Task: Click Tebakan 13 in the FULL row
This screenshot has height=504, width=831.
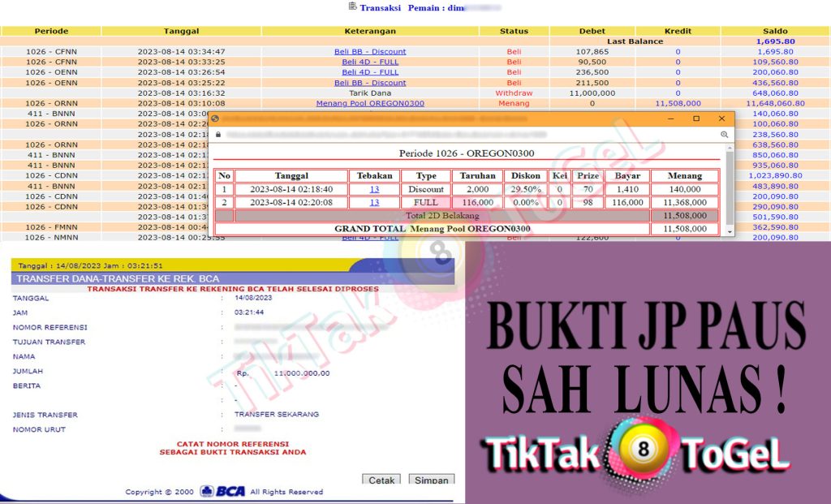Action: 374,202
